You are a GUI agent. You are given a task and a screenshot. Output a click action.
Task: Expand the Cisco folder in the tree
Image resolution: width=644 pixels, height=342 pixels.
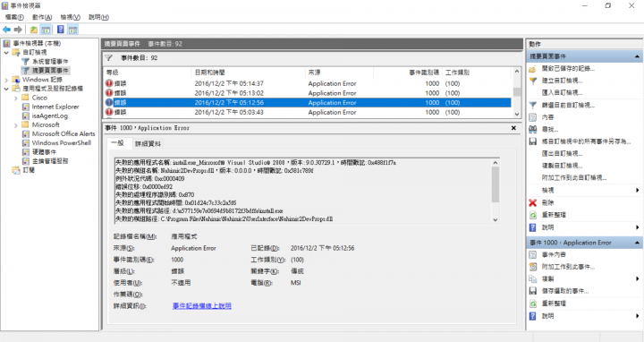coord(15,98)
